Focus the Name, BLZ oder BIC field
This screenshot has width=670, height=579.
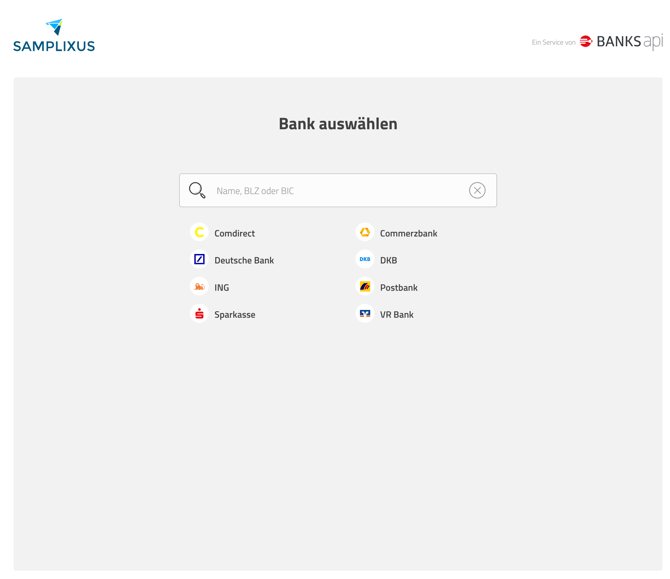pos(335,190)
